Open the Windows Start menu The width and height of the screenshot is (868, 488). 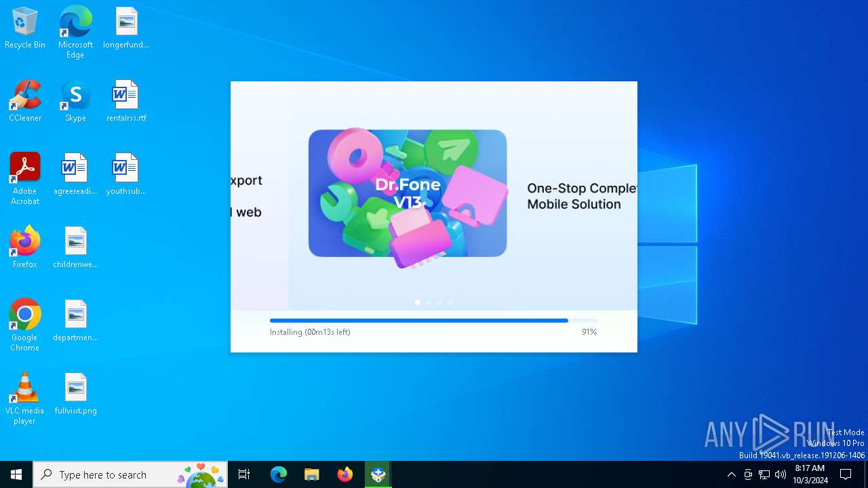[16, 474]
